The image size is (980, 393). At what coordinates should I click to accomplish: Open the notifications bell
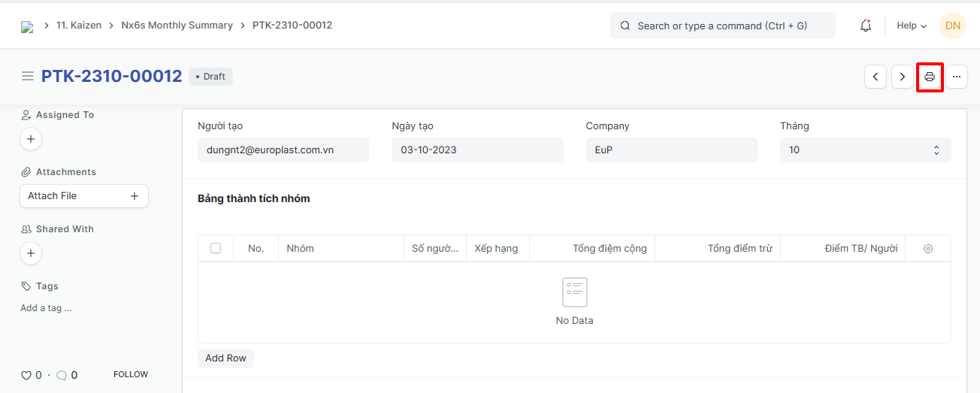[866, 26]
